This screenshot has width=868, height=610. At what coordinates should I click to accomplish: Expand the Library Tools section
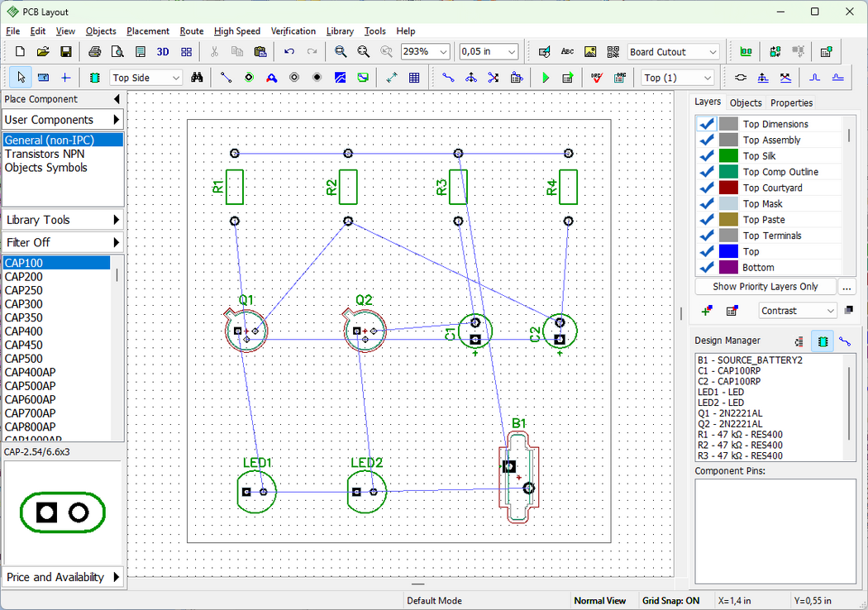tap(62, 220)
